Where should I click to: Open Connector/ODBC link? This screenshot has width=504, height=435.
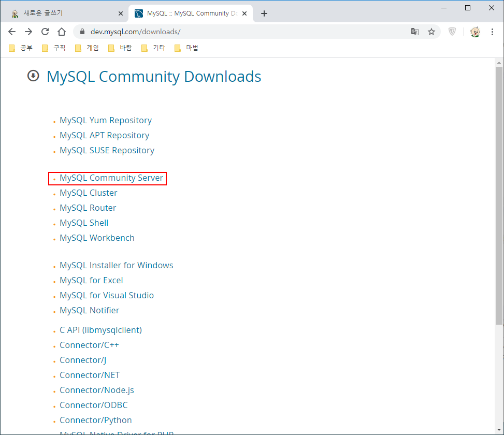click(x=94, y=405)
